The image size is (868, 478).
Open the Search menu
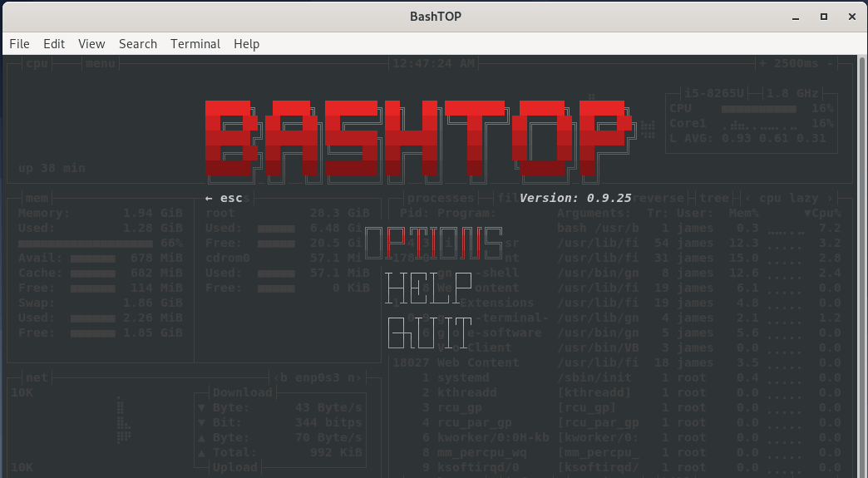138,44
